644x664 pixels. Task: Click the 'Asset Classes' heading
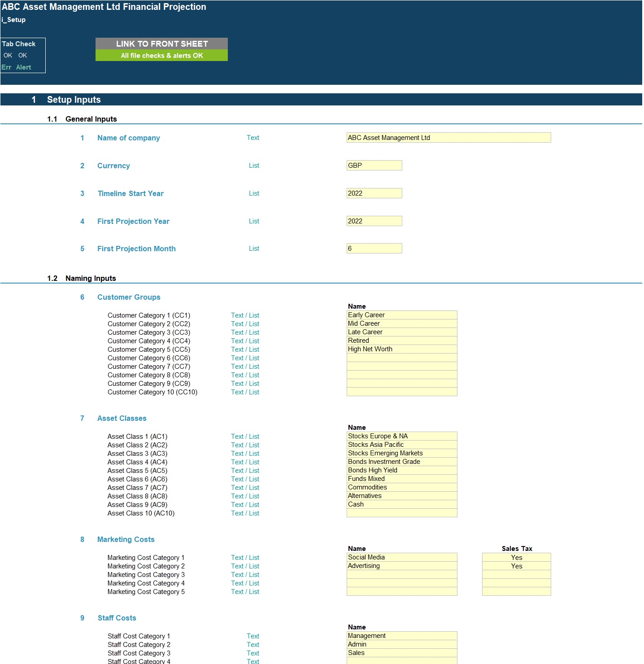tap(122, 418)
